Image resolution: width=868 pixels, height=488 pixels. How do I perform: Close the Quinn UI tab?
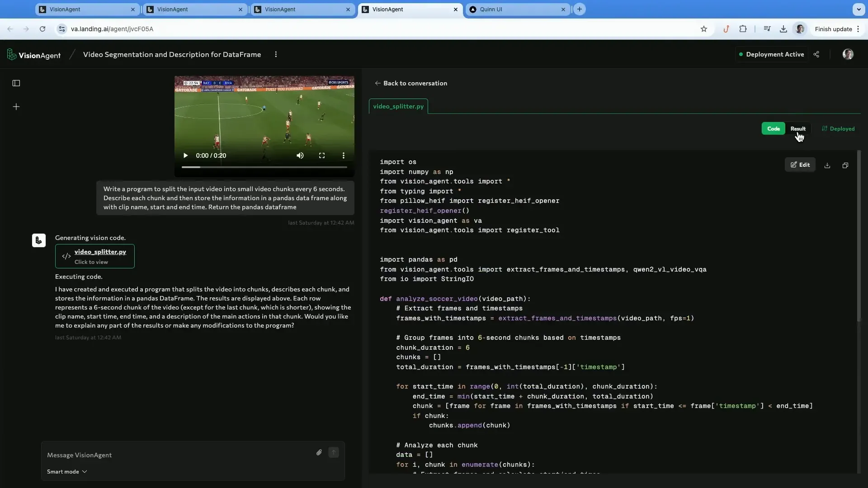click(563, 9)
